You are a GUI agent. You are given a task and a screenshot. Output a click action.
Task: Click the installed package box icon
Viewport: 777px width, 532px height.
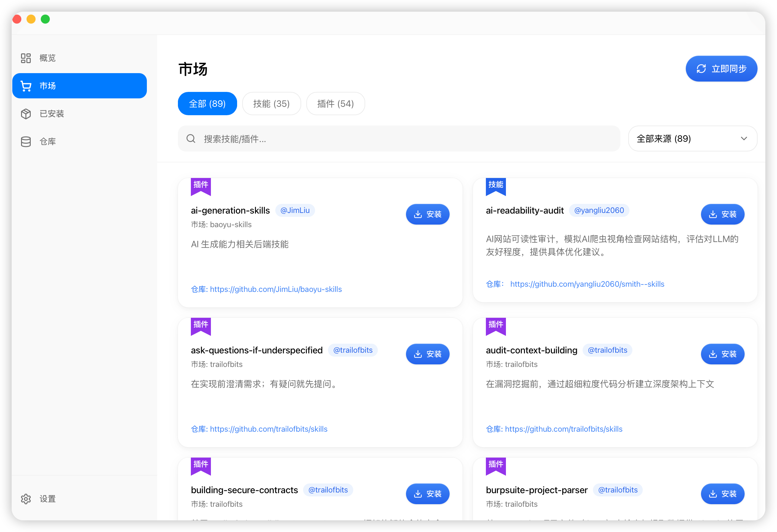[x=26, y=114]
